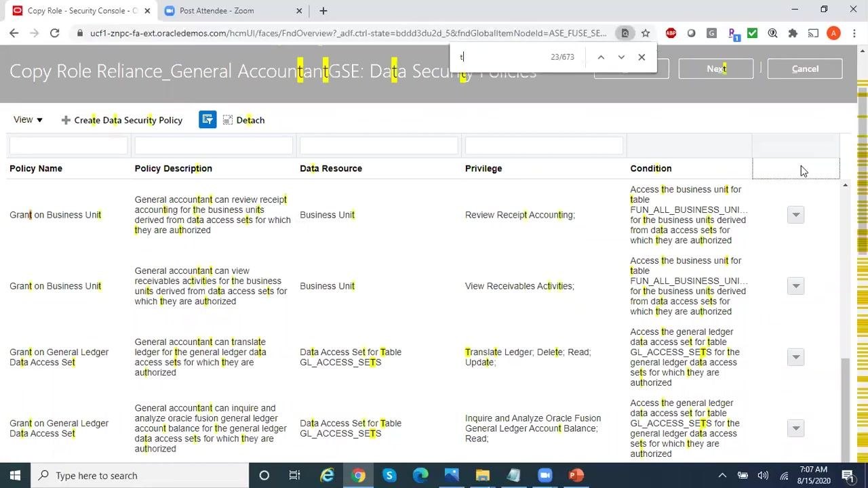Bookmark this page with the star icon
868x488 pixels.
coord(646,33)
